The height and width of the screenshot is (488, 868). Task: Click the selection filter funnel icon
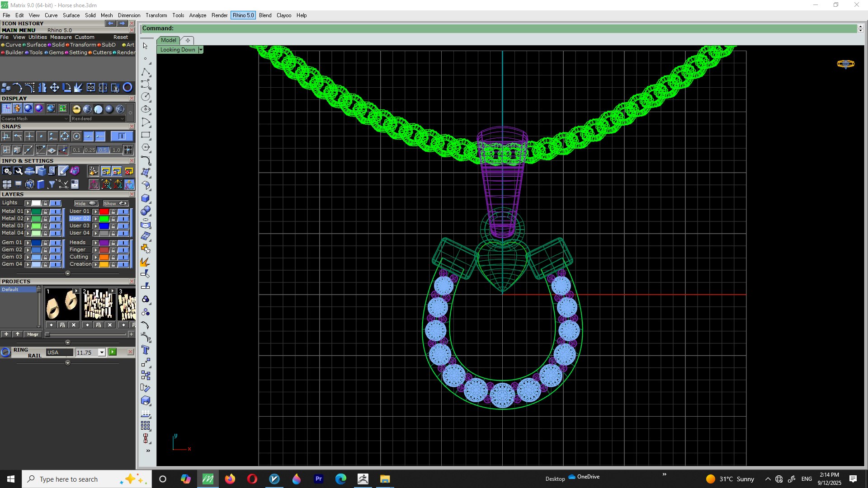tap(52, 184)
